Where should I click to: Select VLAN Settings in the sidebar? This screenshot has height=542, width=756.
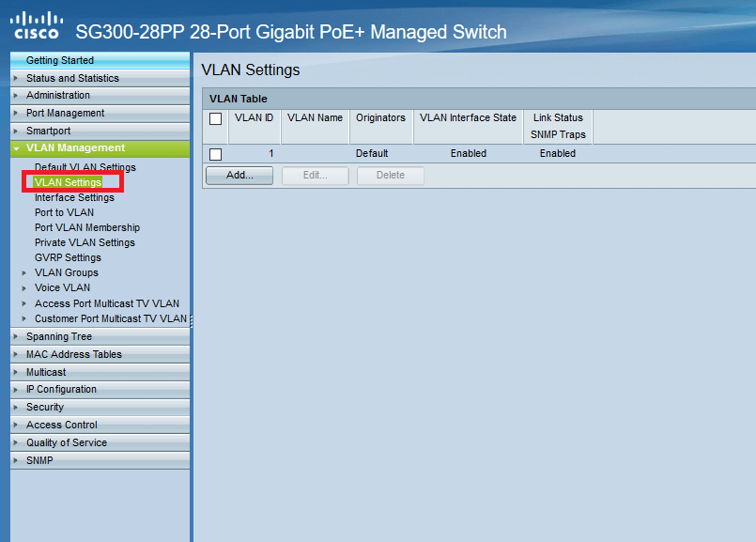click(x=68, y=182)
